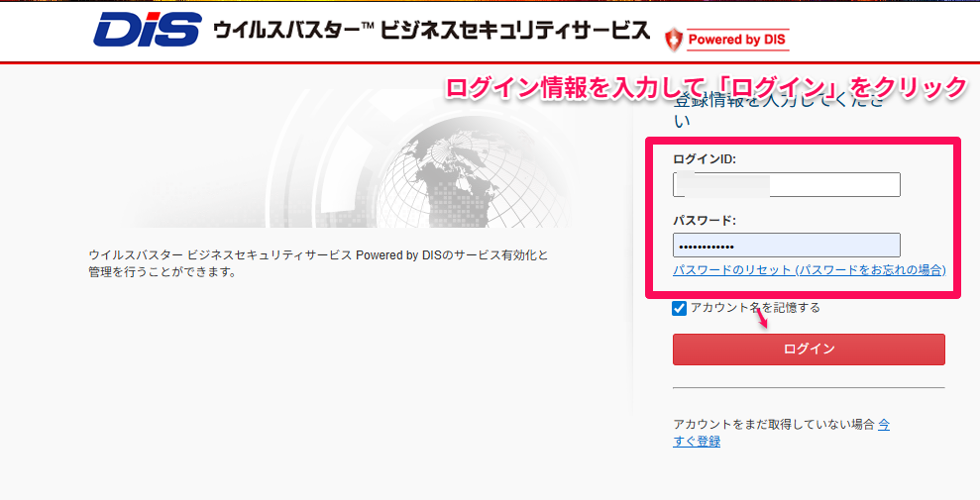Viewport: 980px width, 500px height.
Task: Click the red shield icon
Action: click(674, 40)
